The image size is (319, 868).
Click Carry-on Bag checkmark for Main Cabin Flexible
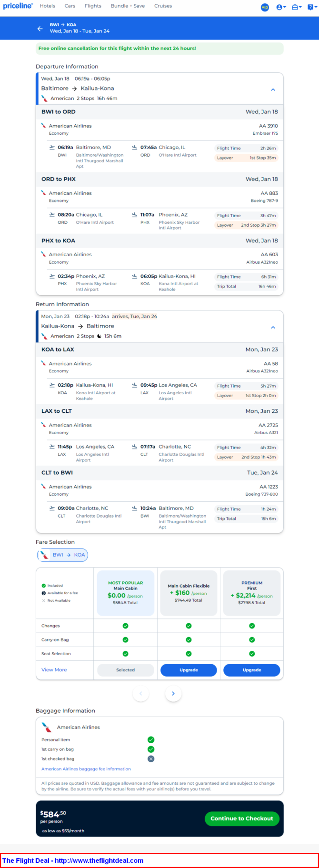[x=189, y=639]
